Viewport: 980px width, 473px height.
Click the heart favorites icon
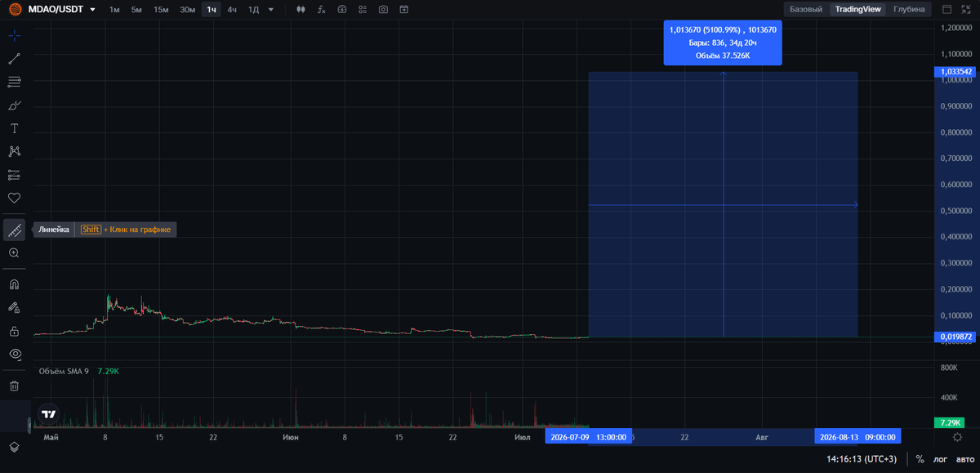[x=14, y=198]
